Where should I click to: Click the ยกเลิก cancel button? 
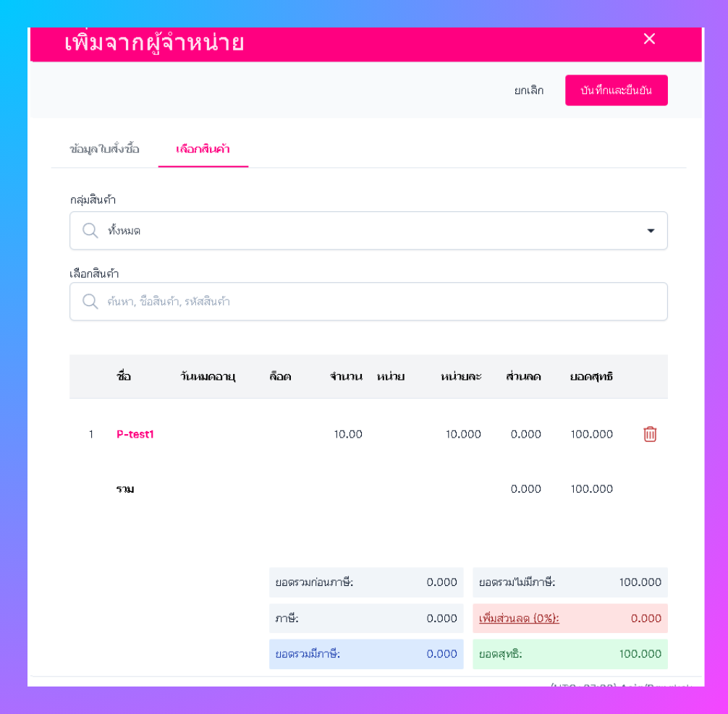(x=529, y=90)
